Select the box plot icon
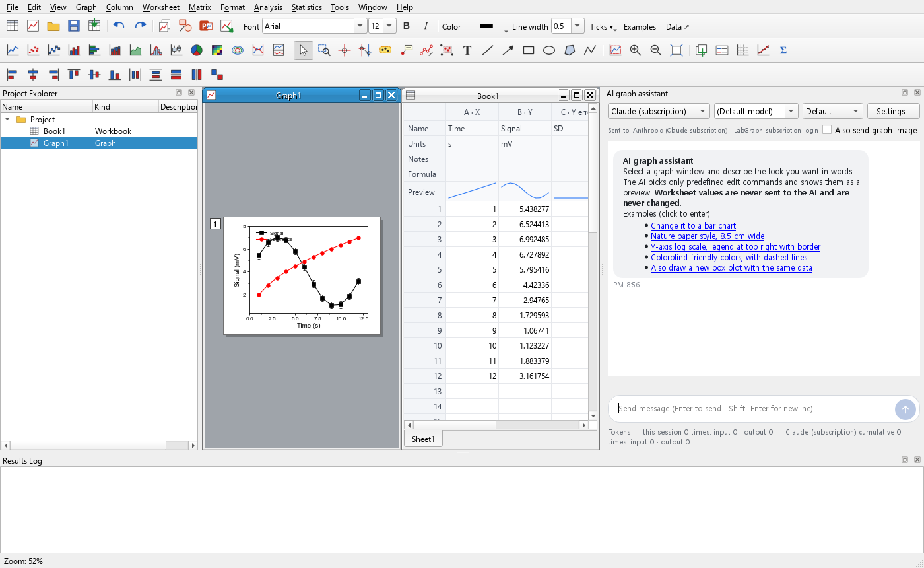 (176, 50)
